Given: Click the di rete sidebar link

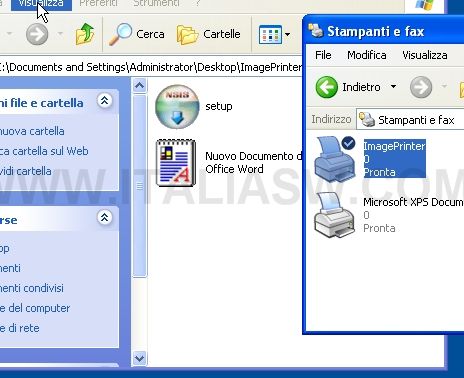Looking at the screenshot, I should (x=20, y=328).
